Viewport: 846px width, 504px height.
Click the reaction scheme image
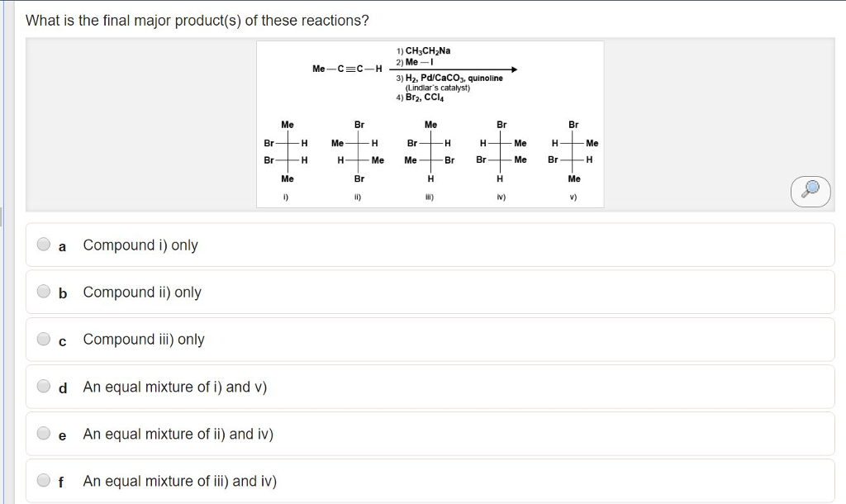[430, 124]
